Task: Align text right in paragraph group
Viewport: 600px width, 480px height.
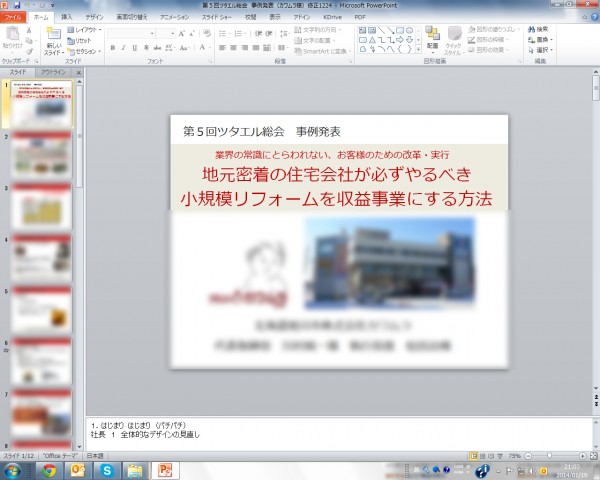Action: click(245, 48)
